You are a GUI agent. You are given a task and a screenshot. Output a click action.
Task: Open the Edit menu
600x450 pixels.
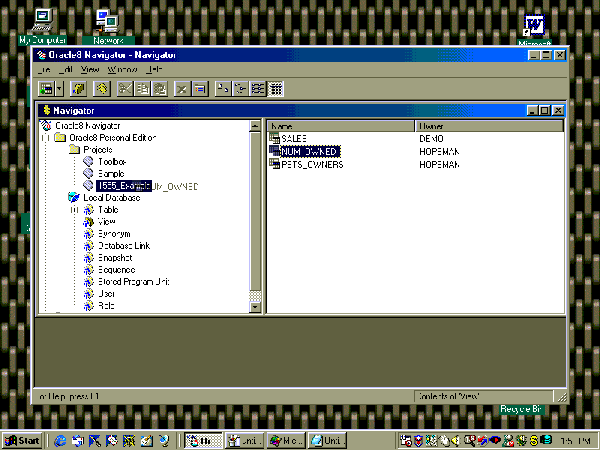click(66, 70)
